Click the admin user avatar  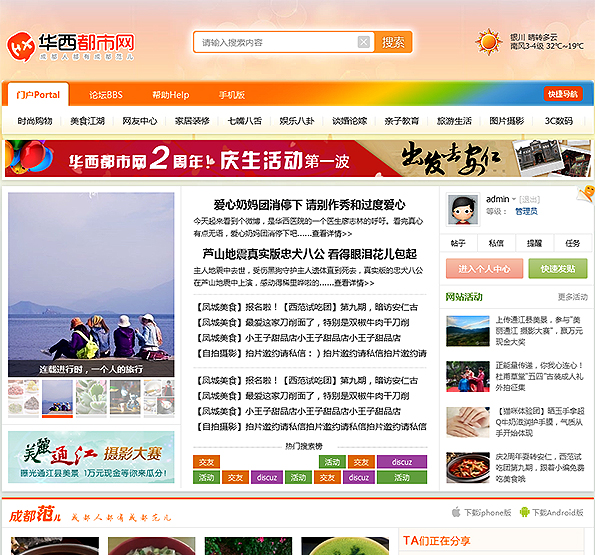coord(462,209)
